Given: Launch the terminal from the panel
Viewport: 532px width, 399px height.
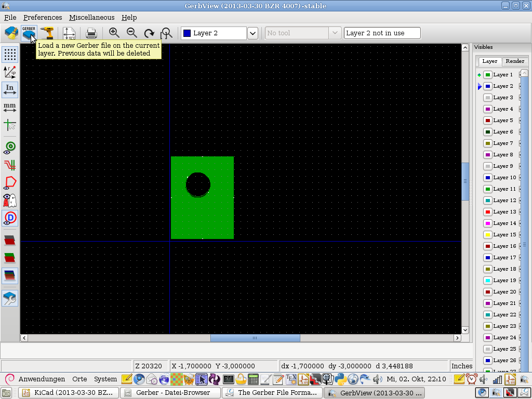Looking at the screenshot, I should coord(229,379).
